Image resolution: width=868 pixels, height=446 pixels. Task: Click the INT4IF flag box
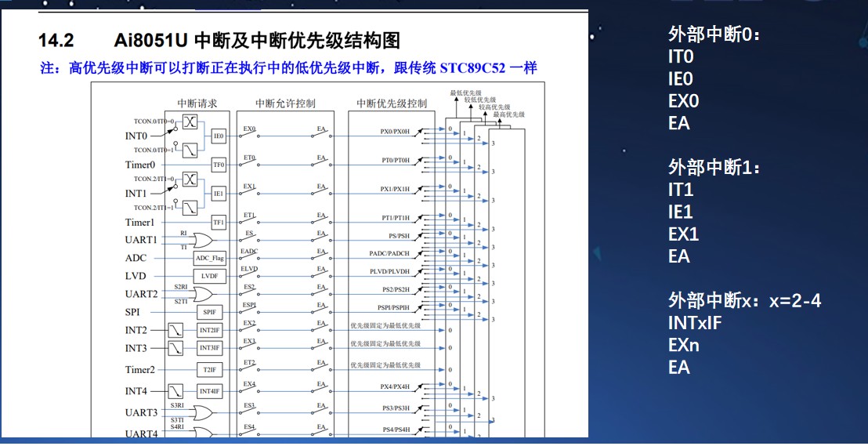(209, 391)
